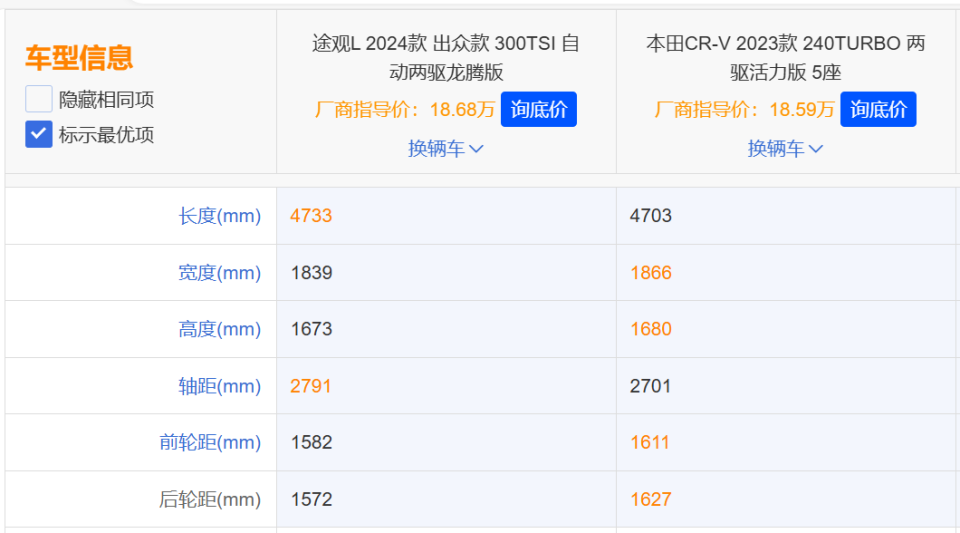Click the 后轮距(mm) row label

point(210,499)
